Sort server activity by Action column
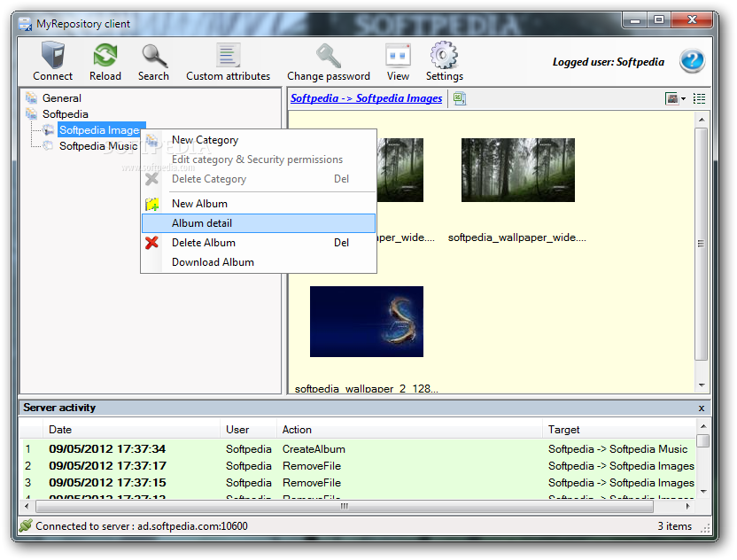 409,429
